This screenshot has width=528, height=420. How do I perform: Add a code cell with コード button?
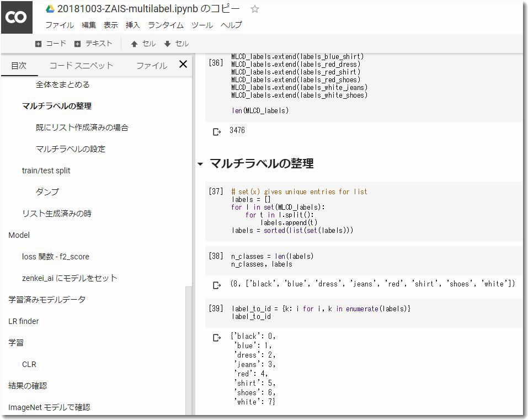coord(50,44)
